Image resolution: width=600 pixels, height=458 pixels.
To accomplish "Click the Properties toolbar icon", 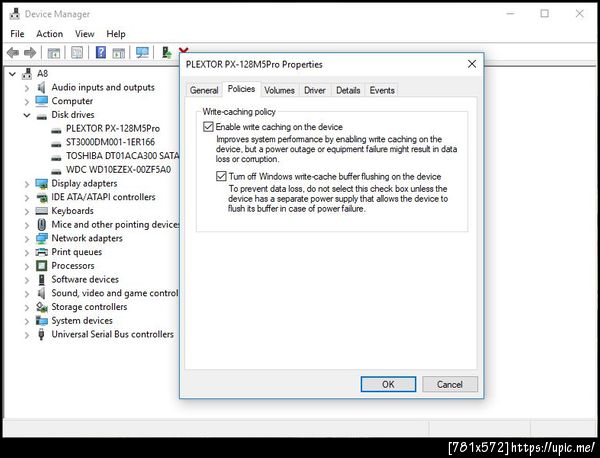I will click(77, 52).
